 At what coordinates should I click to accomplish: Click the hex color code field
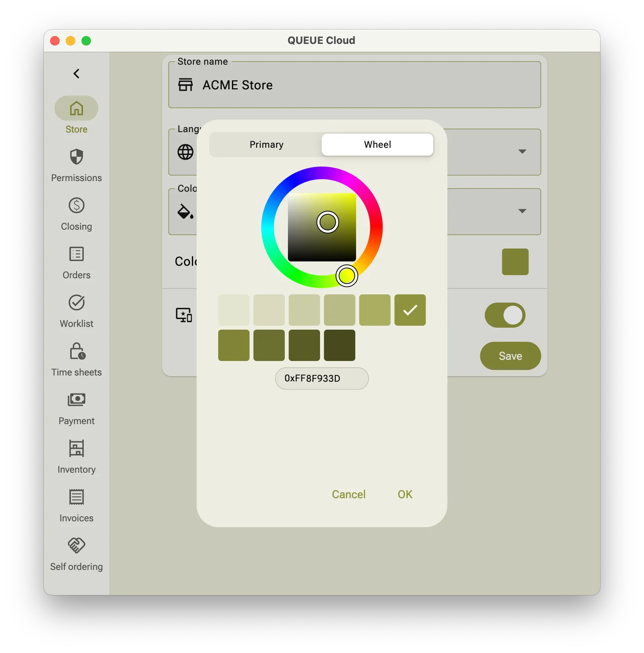pos(322,379)
